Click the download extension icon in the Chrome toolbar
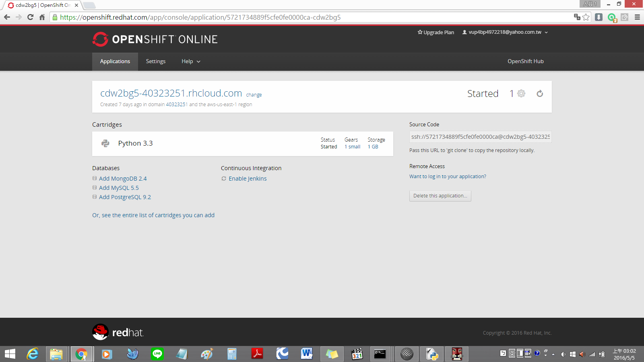The width and height of the screenshot is (644, 362). 599,17
